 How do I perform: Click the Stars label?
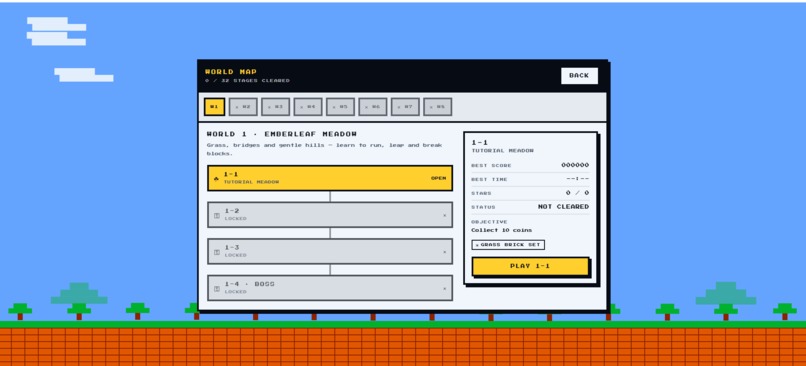(481, 193)
